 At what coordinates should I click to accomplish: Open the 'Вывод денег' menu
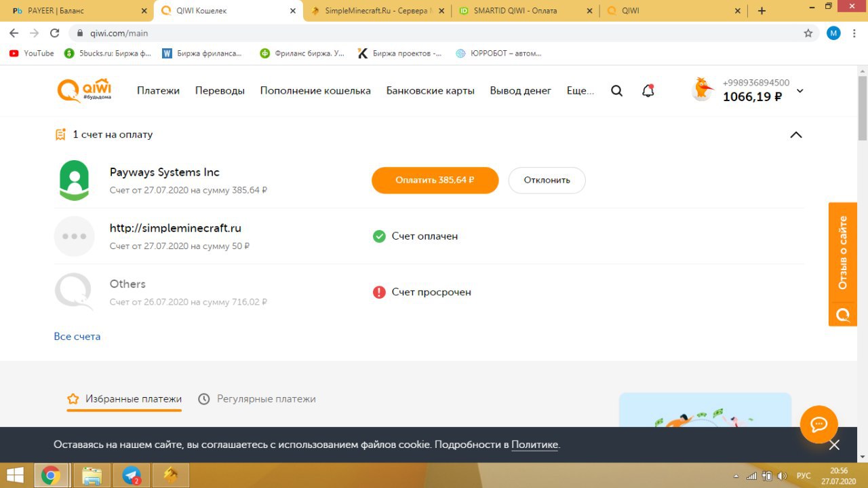(521, 91)
